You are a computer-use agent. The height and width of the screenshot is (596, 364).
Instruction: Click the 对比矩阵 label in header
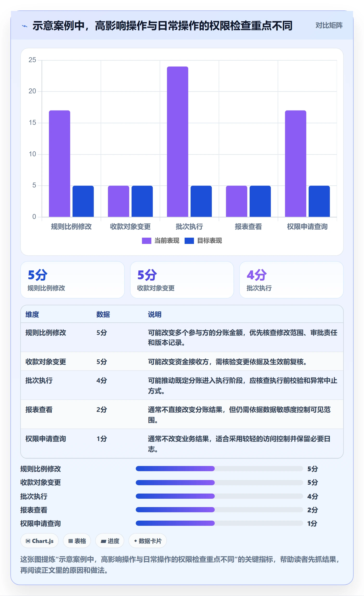(329, 25)
